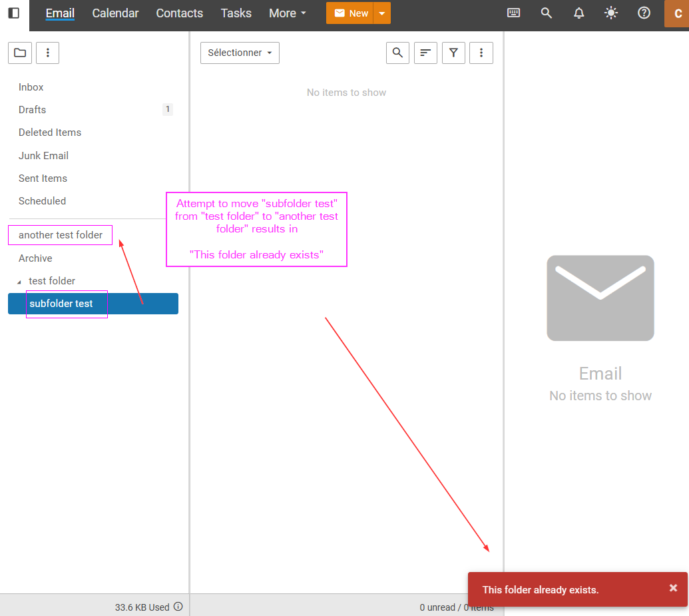Click the global search magnifier icon
Viewport: 689px width, 616px height.
point(547,13)
